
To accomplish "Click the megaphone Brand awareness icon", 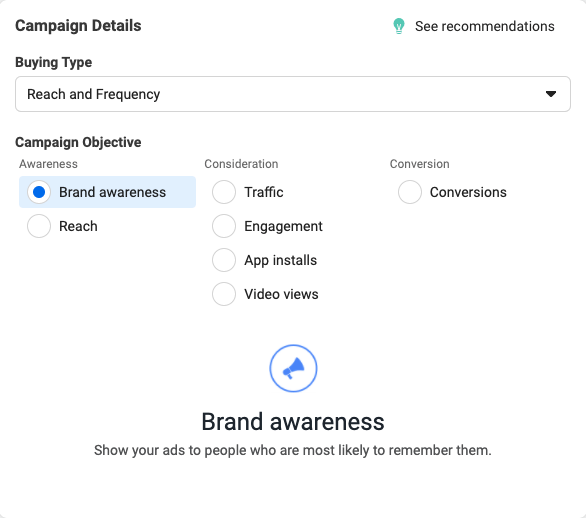I will (x=293, y=369).
